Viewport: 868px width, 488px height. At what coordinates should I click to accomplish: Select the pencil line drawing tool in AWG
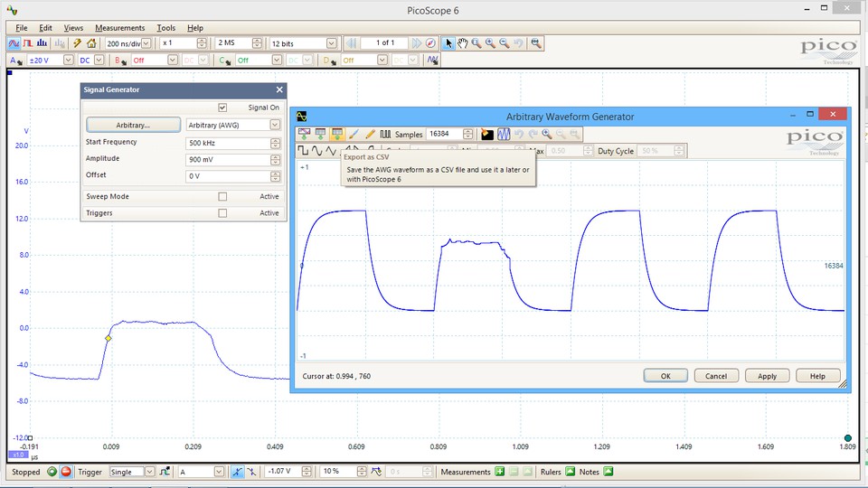370,134
